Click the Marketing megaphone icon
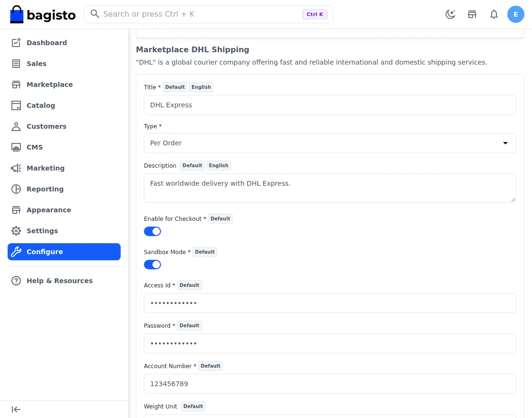 tap(16, 168)
